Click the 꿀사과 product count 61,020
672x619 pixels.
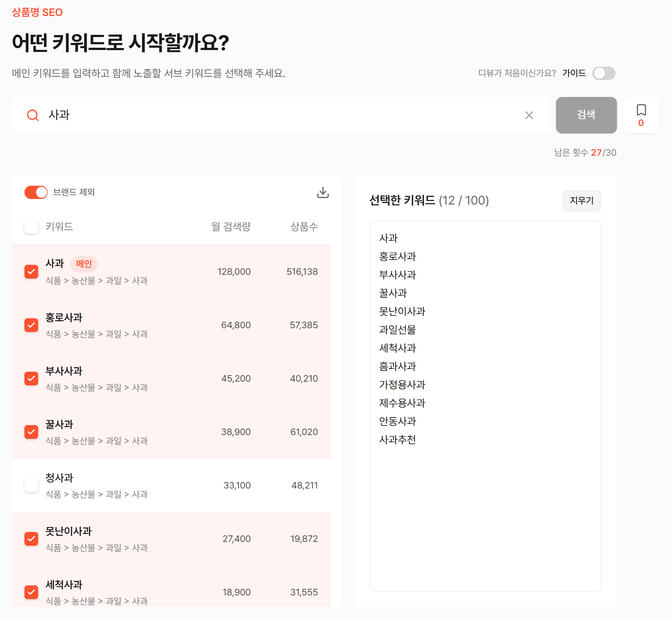point(304,432)
